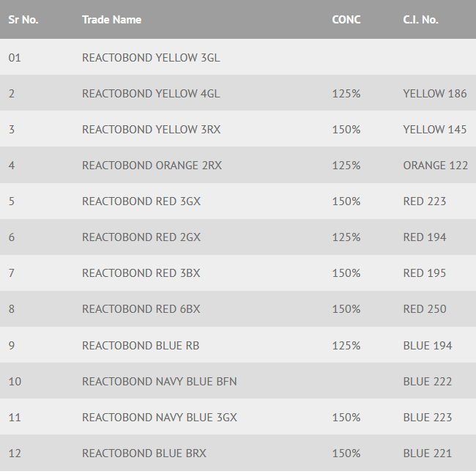The image size is (476, 474).
Task: Click the BLUE 221 C.I. cell
Action: [x=427, y=453]
